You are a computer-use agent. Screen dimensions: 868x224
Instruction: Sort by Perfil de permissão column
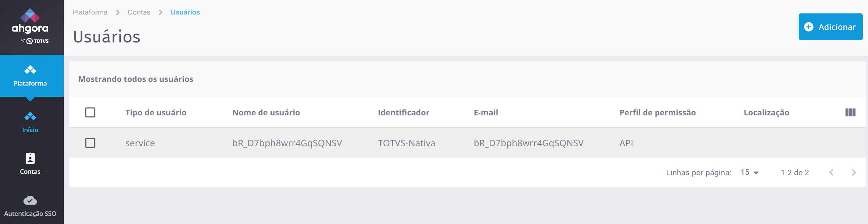657,112
